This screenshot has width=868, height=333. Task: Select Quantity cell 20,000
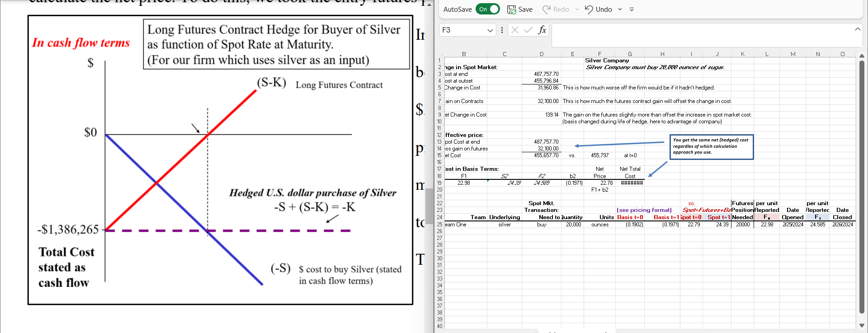click(x=573, y=225)
